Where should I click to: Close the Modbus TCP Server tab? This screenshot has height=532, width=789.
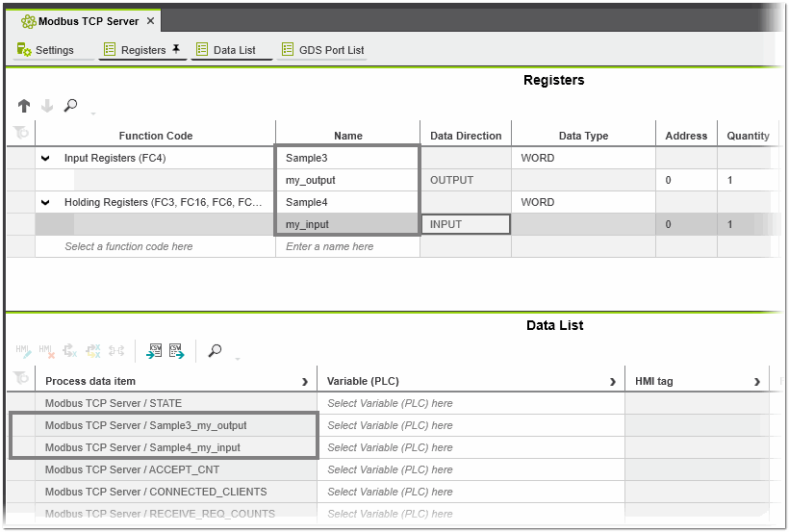point(150,20)
